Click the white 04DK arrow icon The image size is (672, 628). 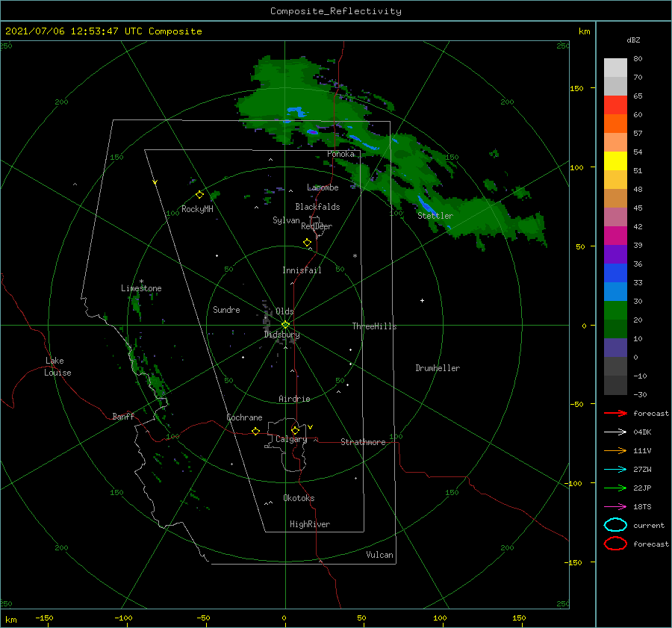tap(615, 432)
